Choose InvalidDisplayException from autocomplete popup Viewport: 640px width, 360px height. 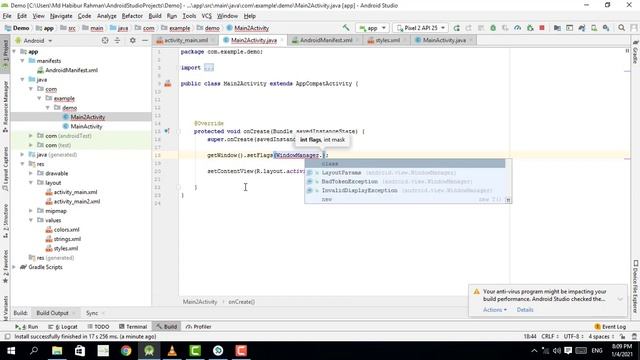tap(405, 191)
